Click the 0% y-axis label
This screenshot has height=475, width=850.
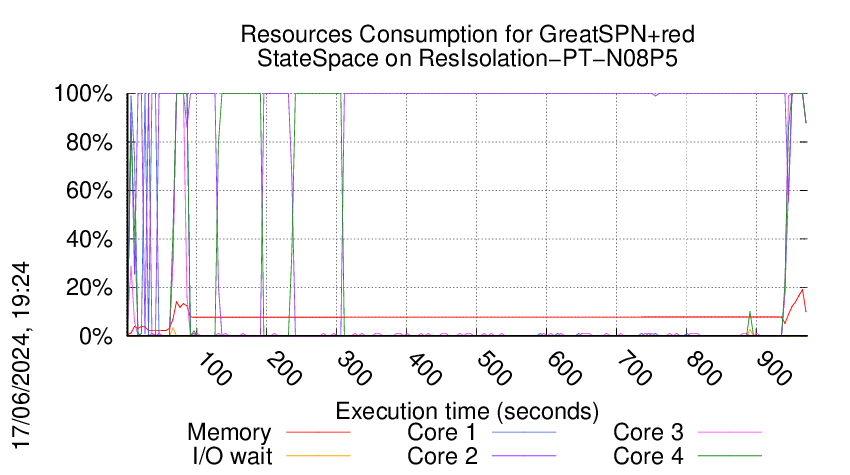coord(95,336)
